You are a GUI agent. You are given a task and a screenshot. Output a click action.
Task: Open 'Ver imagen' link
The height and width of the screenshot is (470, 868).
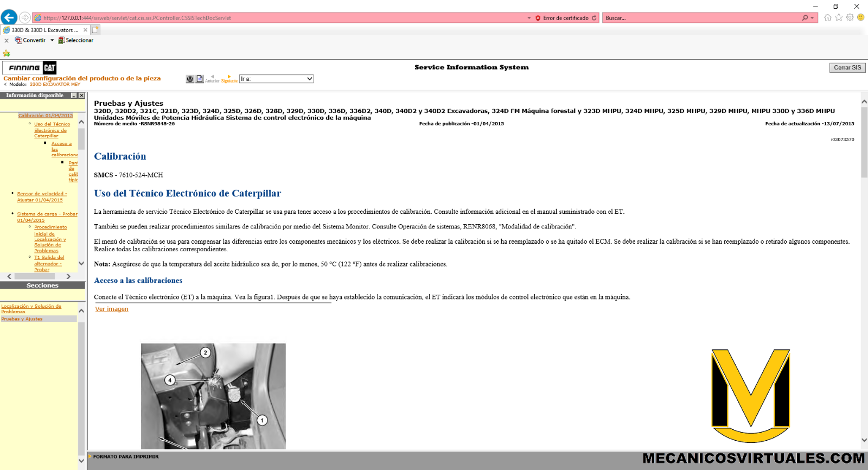[x=112, y=309]
